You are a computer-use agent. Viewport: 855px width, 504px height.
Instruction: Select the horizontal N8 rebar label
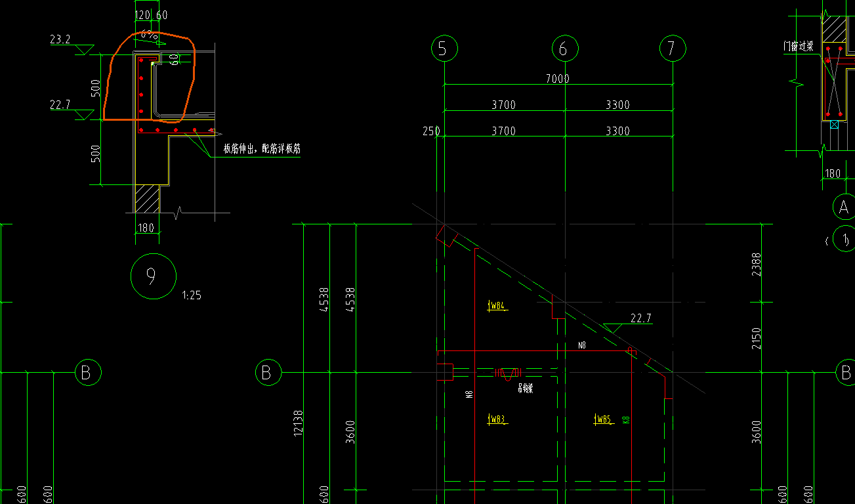tap(582, 345)
